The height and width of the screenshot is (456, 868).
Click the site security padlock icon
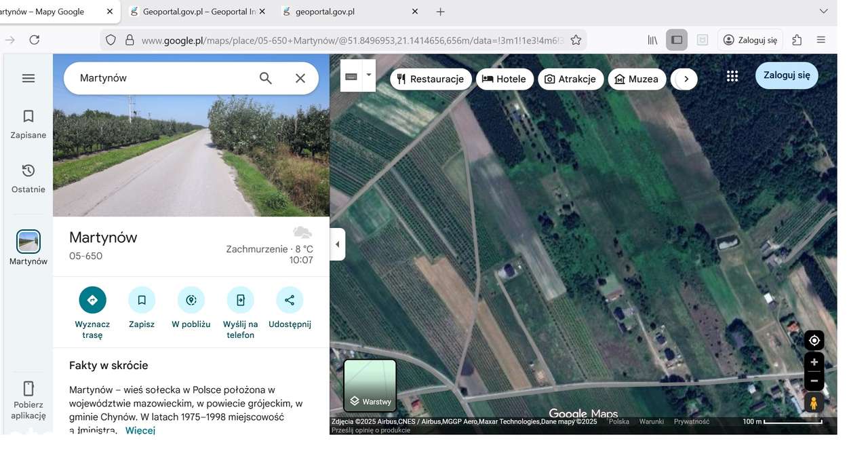click(x=130, y=40)
